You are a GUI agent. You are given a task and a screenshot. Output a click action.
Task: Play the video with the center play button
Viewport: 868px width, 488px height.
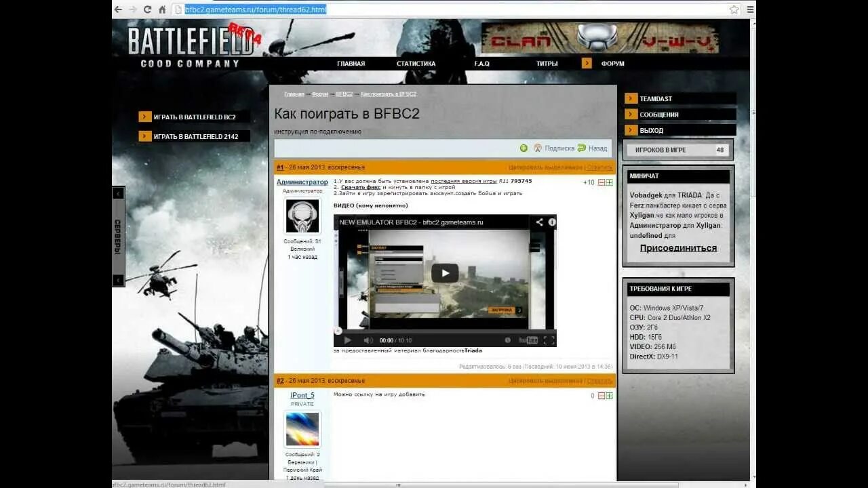click(x=445, y=273)
